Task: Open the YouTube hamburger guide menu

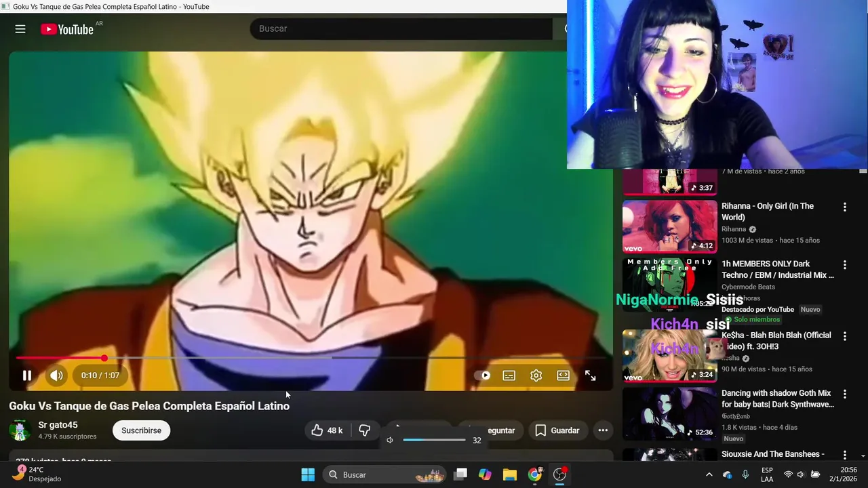Action: click(x=20, y=29)
